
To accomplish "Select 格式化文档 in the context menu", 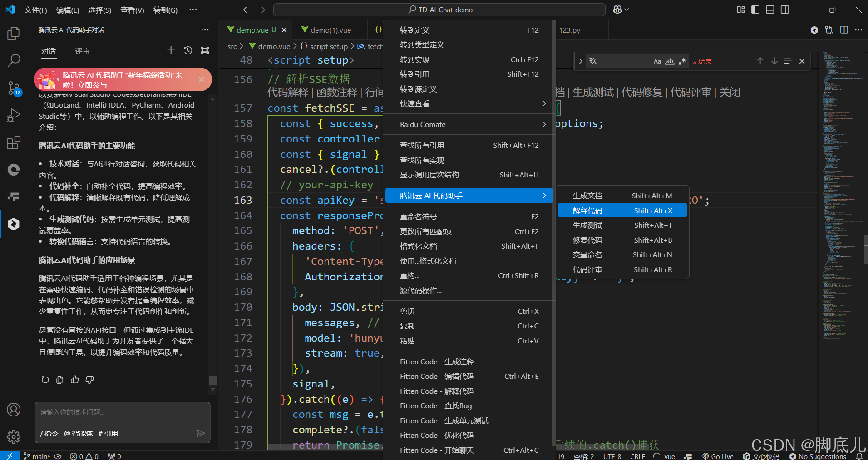I will coord(469,246).
